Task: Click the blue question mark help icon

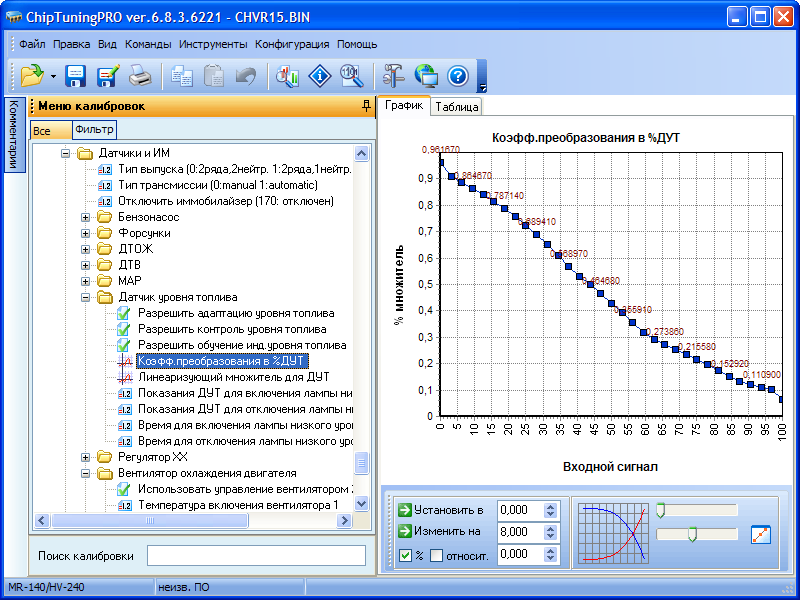Action: (458, 76)
